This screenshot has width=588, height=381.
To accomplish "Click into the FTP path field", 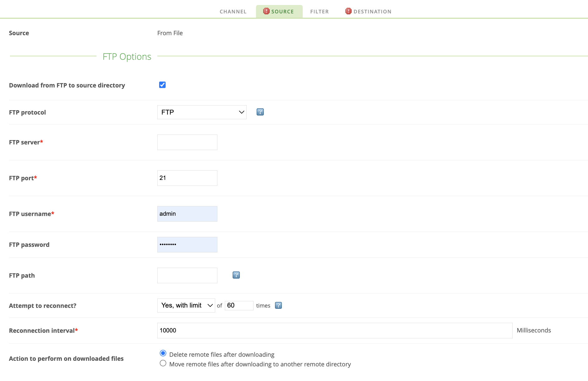I will [x=187, y=275].
